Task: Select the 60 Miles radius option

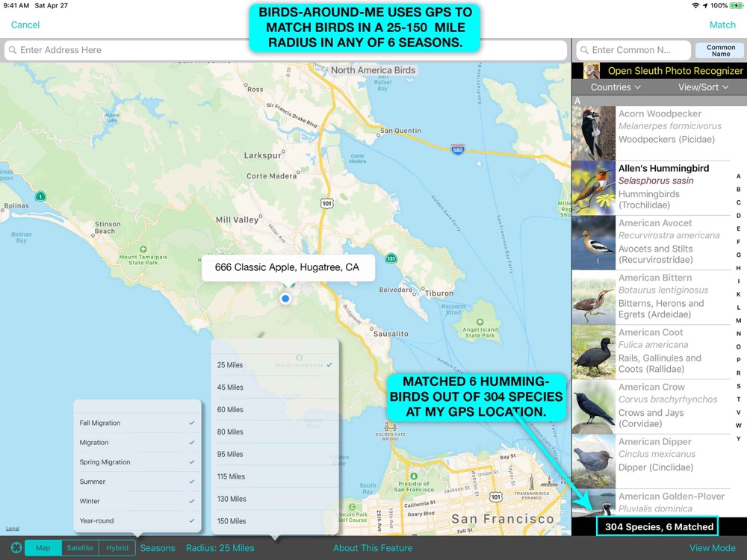Action: pos(275,409)
